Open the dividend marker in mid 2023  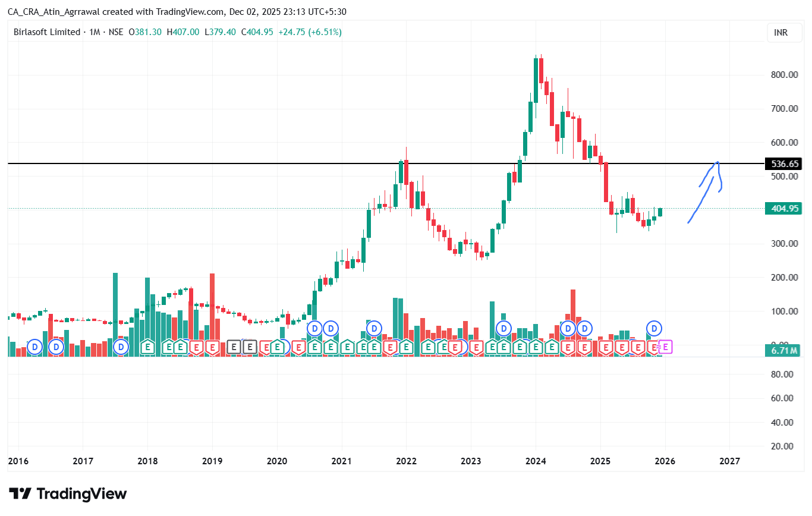pos(503,328)
